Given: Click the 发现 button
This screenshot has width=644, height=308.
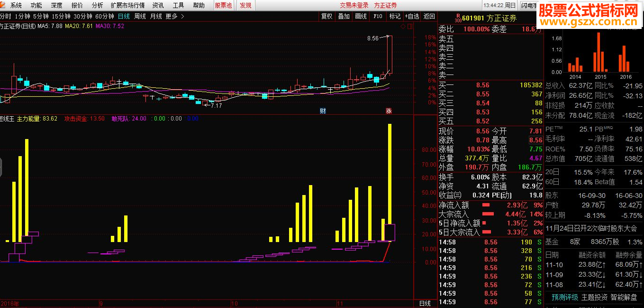Looking at the screenshot, I should (245, 5).
